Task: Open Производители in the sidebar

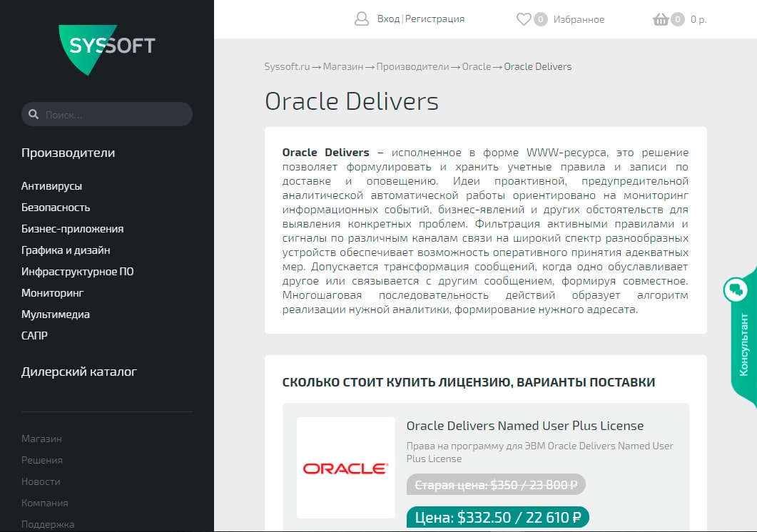Action: click(x=68, y=153)
